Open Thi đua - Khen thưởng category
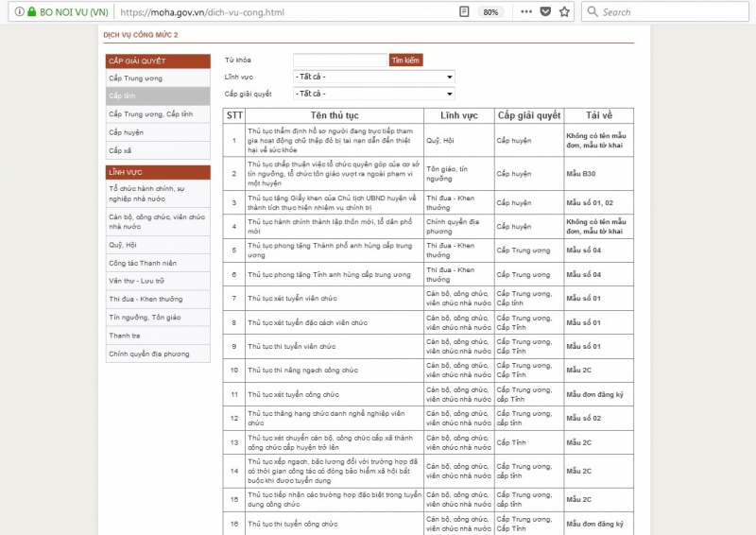This screenshot has width=756, height=535. tap(145, 299)
